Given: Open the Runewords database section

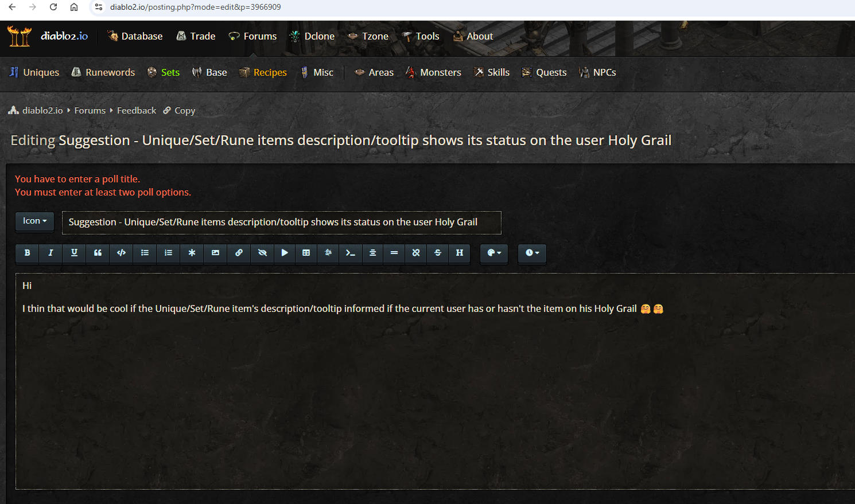Looking at the screenshot, I should tap(103, 72).
